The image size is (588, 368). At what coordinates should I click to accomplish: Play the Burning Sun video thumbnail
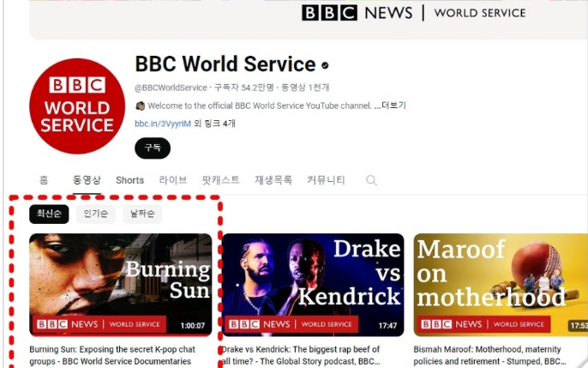click(120, 285)
